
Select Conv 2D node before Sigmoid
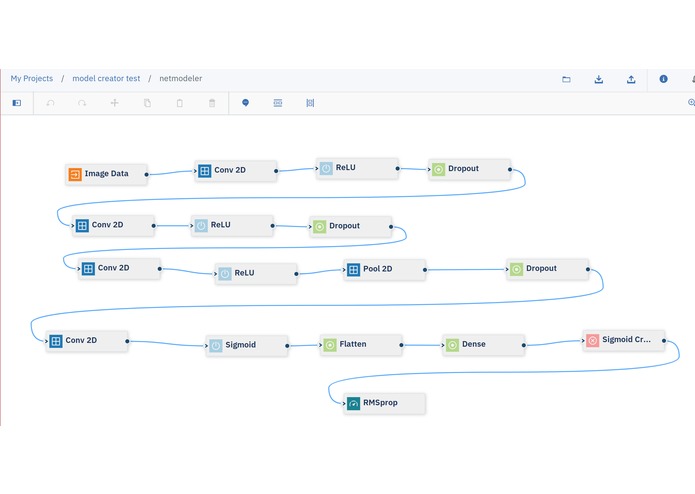(87, 341)
